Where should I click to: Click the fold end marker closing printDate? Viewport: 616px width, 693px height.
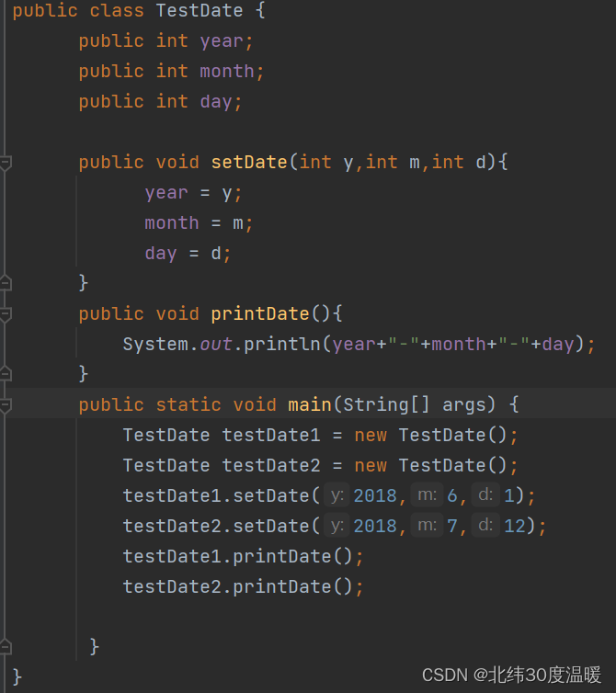[6, 373]
